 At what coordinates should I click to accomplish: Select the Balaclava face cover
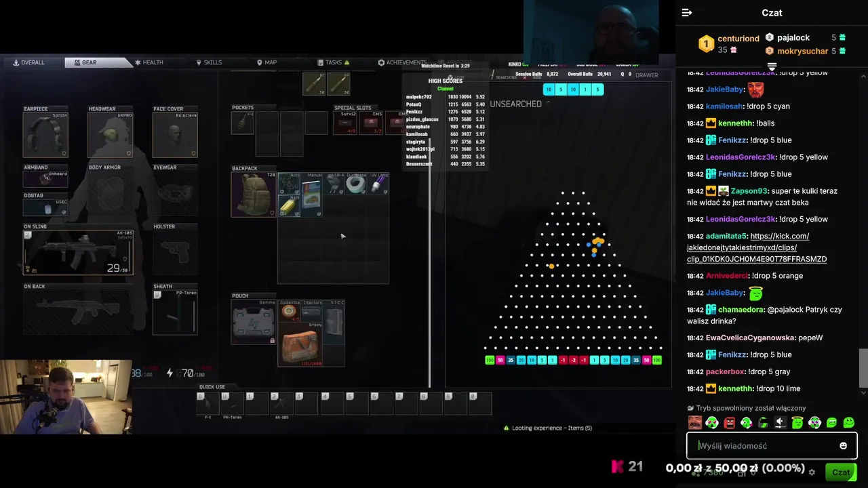click(175, 135)
